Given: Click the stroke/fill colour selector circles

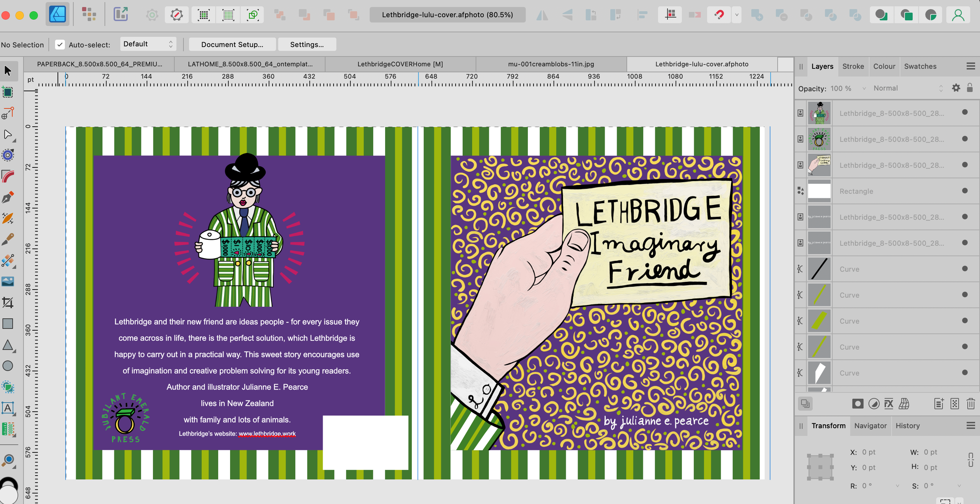Looking at the screenshot, I should pyautogui.click(x=8, y=490).
